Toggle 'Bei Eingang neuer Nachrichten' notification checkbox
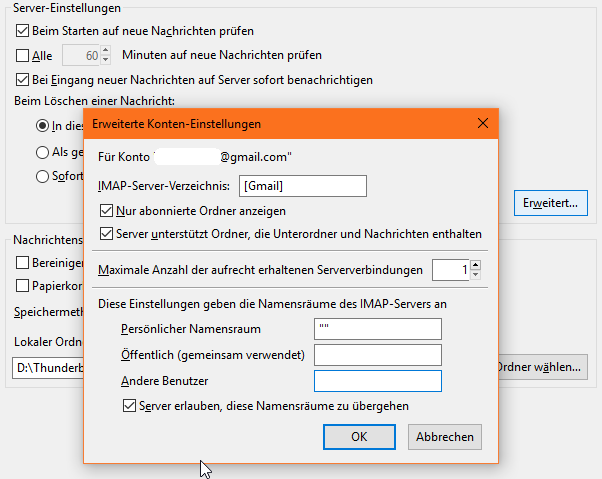 pyautogui.click(x=22, y=80)
